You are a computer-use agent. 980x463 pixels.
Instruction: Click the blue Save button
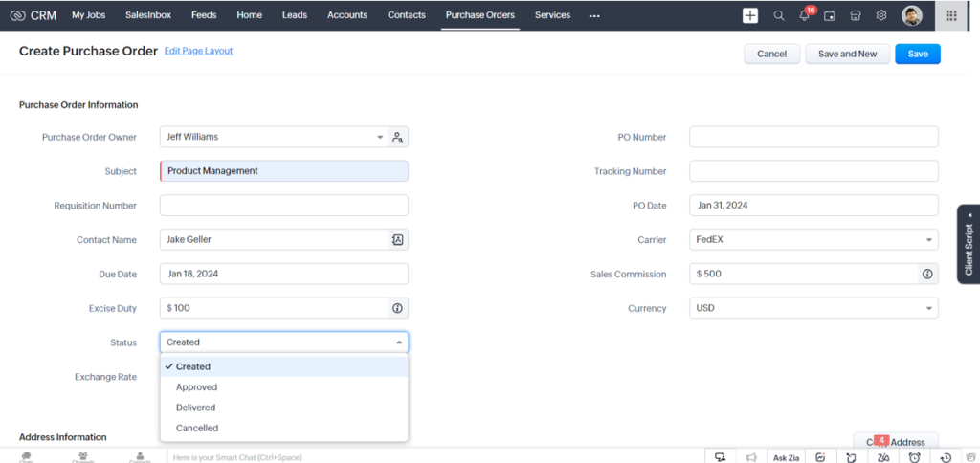[x=918, y=54]
